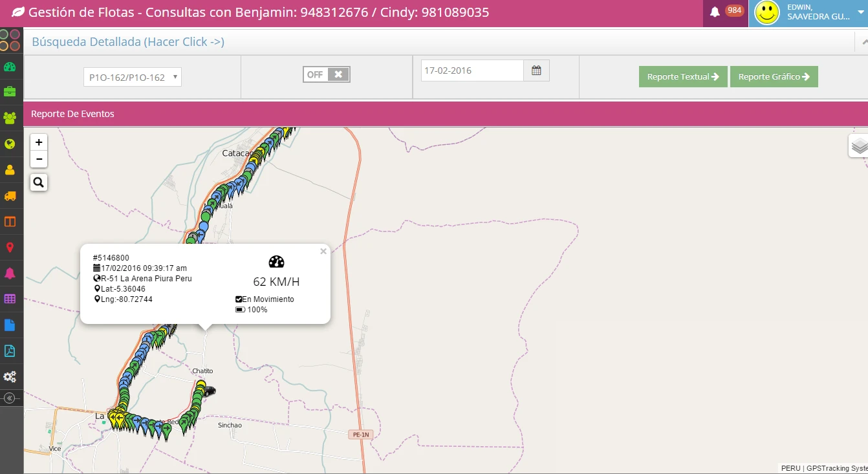Image resolution: width=868 pixels, height=474 pixels.
Task: Collapse the sidebar with double-arrow button
Action: [9, 398]
